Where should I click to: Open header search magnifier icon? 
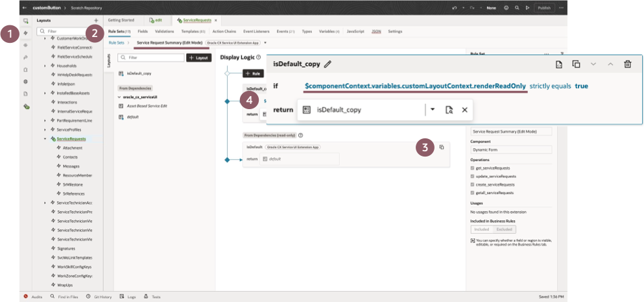(517, 8)
